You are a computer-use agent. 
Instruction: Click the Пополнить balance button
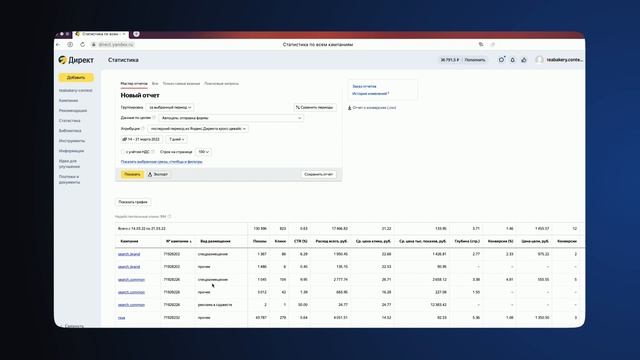pyautogui.click(x=475, y=60)
